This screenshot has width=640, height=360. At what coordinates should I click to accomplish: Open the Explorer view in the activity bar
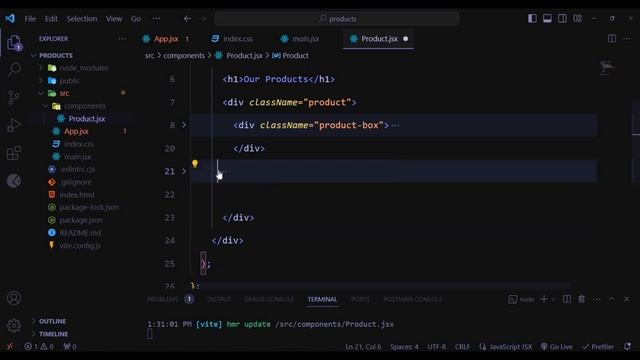14,43
